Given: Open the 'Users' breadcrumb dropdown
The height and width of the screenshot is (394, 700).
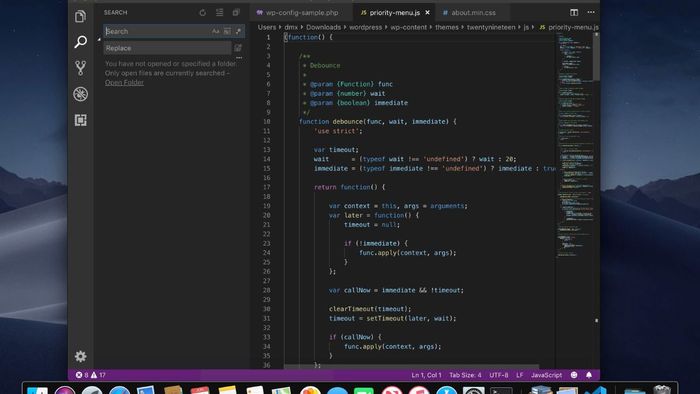Looking at the screenshot, I should pos(267,27).
